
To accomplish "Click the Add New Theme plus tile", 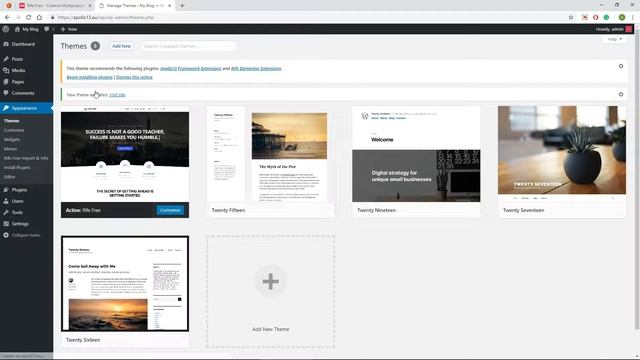I will click(x=270, y=291).
